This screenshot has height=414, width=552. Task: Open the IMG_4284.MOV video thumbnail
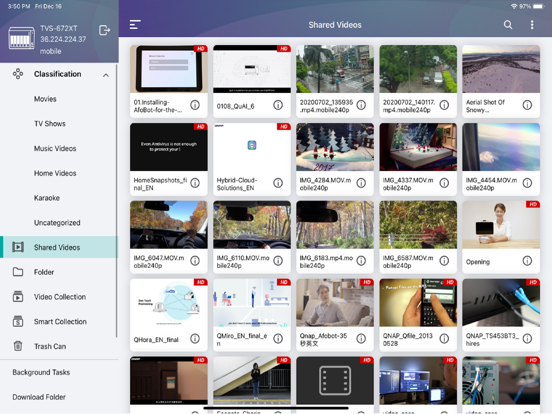pos(335,147)
